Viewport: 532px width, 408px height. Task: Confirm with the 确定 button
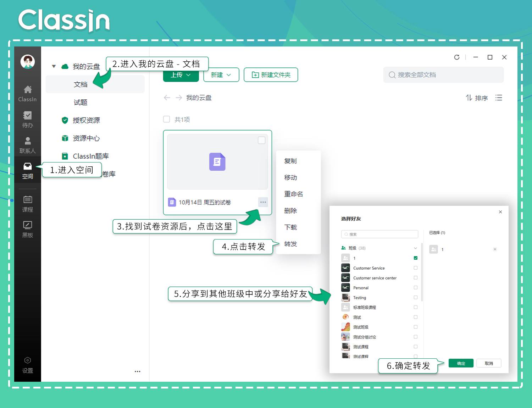point(461,363)
